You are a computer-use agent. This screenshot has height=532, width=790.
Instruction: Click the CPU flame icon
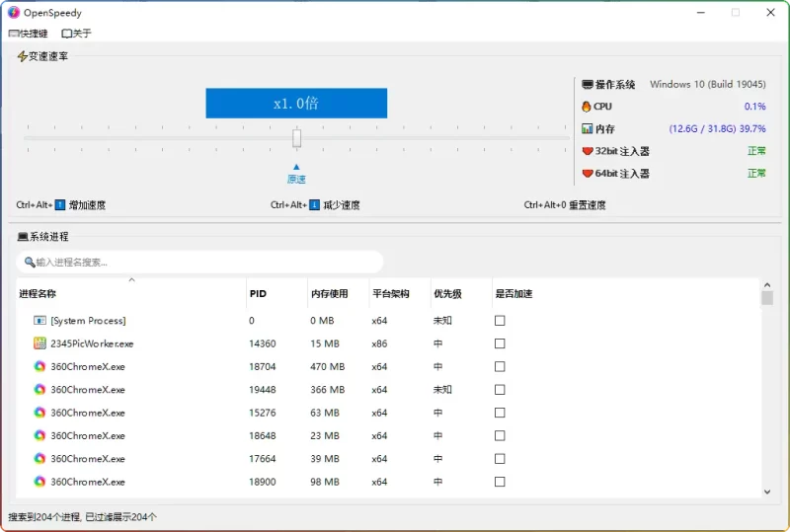coord(586,107)
